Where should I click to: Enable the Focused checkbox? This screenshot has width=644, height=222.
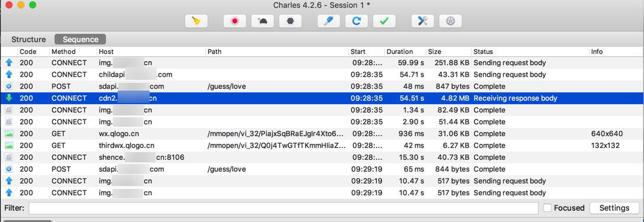click(548, 208)
